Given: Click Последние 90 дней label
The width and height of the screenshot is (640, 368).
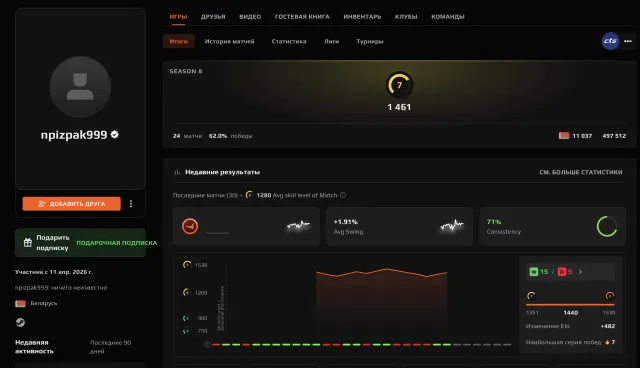Looking at the screenshot, I should click(111, 347).
